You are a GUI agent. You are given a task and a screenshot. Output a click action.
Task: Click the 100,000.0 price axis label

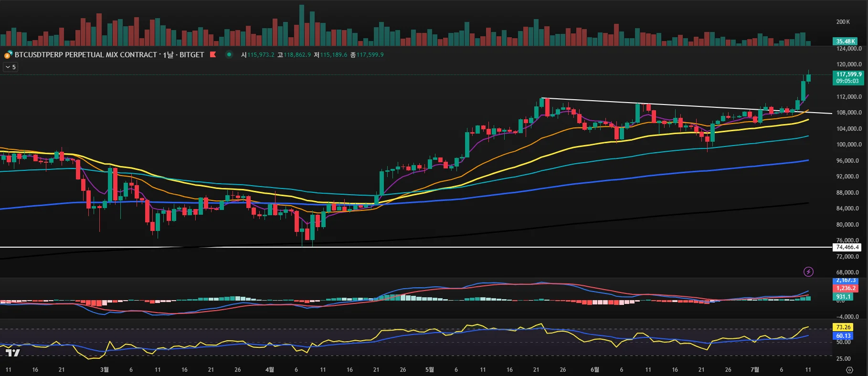[849, 145]
